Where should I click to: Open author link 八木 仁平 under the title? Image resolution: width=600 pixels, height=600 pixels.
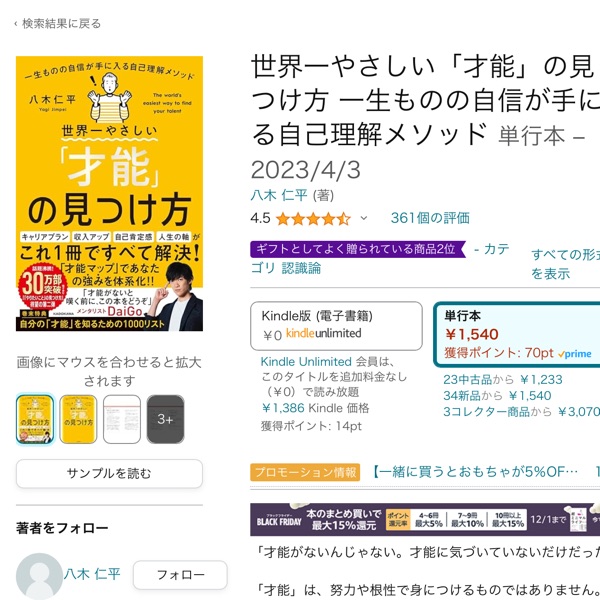279,196
